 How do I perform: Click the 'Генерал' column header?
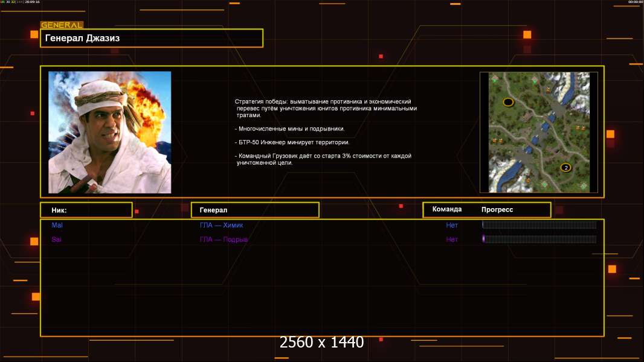[x=254, y=210]
